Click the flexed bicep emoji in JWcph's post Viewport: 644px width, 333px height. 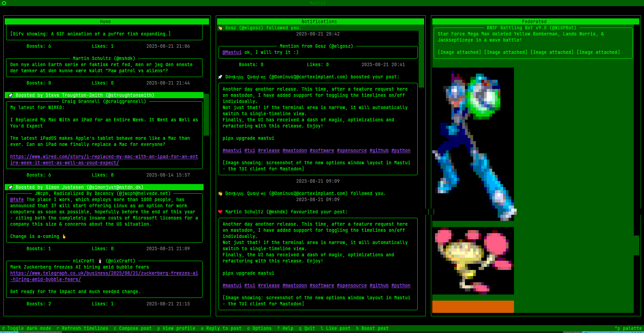coord(63,236)
